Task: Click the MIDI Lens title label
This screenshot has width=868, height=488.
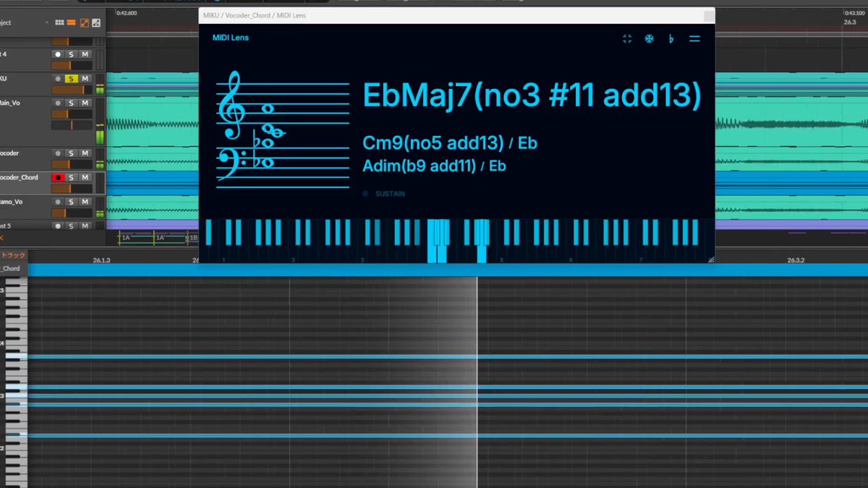Action: 230,38
